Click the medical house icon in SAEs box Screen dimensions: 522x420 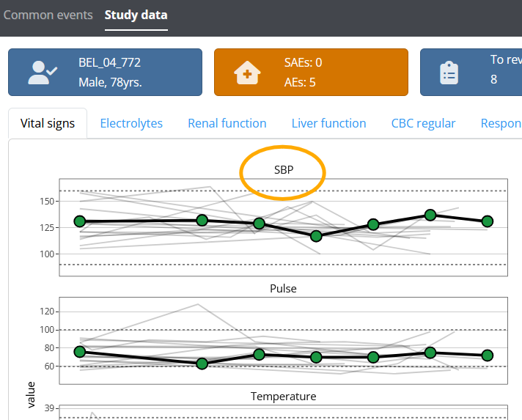coord(247,73)
